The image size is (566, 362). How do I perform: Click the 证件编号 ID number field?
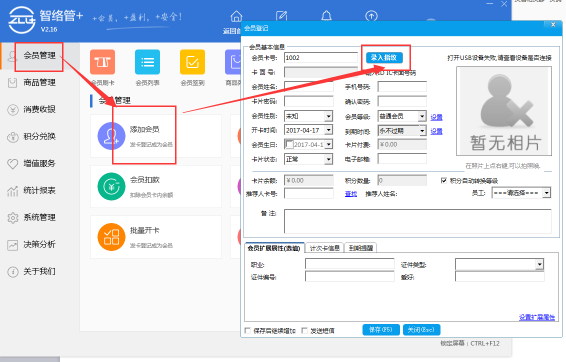tap(350, 277)
